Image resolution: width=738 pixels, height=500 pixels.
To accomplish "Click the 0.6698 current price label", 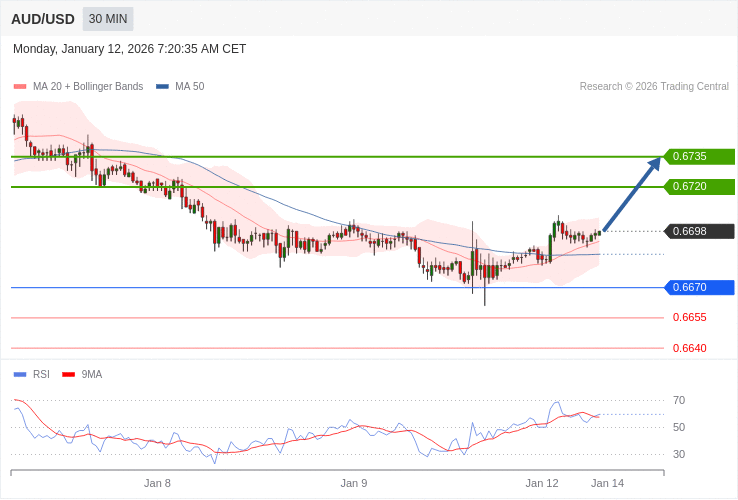I will (x=699, y=232).
